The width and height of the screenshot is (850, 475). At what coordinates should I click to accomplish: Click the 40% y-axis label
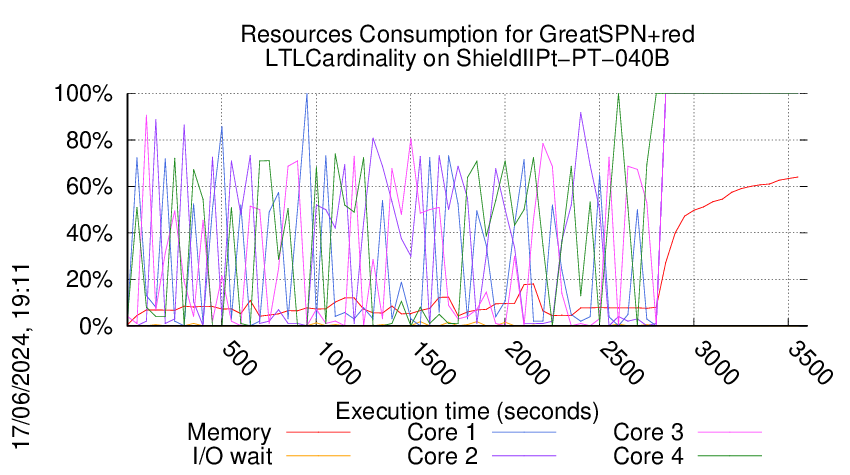pyautogui.click(x=89, y=233)
